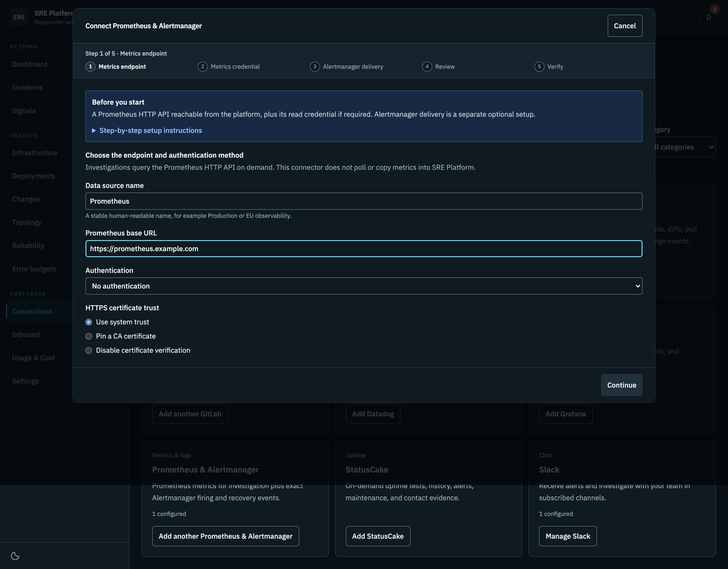The height and width of the screenshot is (569, 728).
Task: Click Prometheus & Alertmanager card title
Action: 205,470
